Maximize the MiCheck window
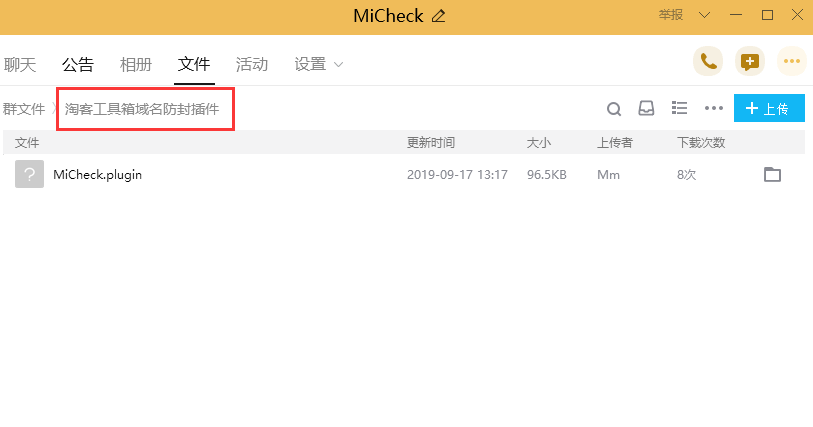 (x=767, y=15)
